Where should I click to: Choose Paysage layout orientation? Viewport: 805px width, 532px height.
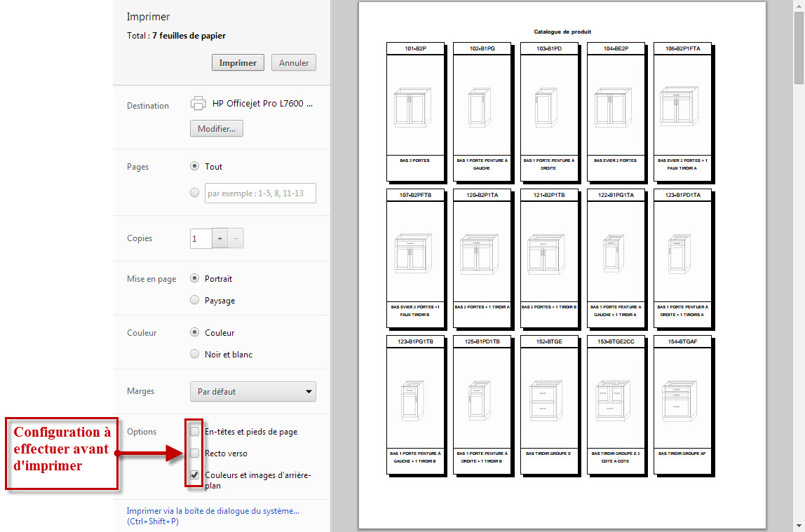[x=195, y=301]
